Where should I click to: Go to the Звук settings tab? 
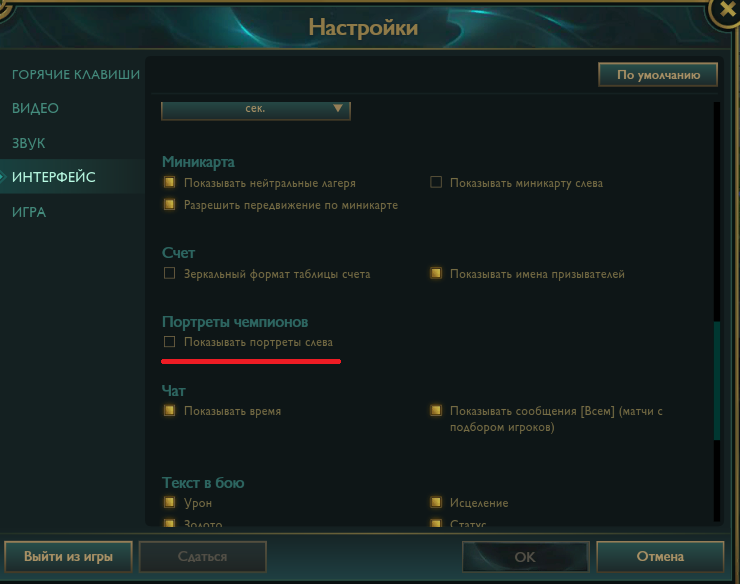(28, 143)
